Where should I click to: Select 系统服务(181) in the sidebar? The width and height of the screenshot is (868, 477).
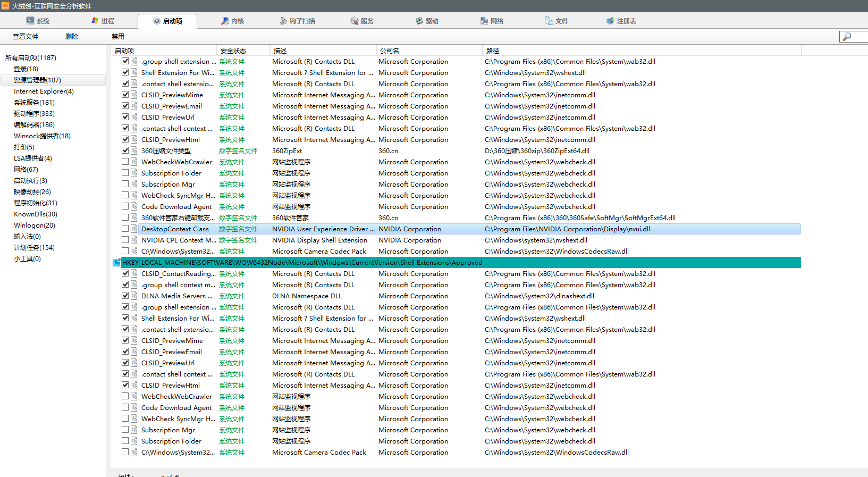[34, 102]
